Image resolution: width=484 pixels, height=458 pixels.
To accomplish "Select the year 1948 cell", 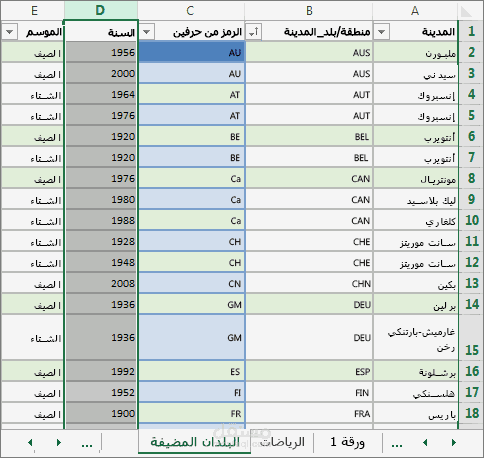I will (x=101, y=262).
